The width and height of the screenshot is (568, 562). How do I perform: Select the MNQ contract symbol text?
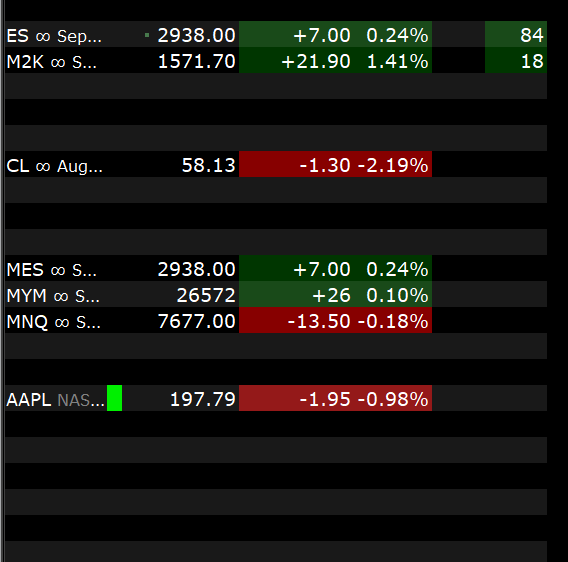[x=27, y=322]
